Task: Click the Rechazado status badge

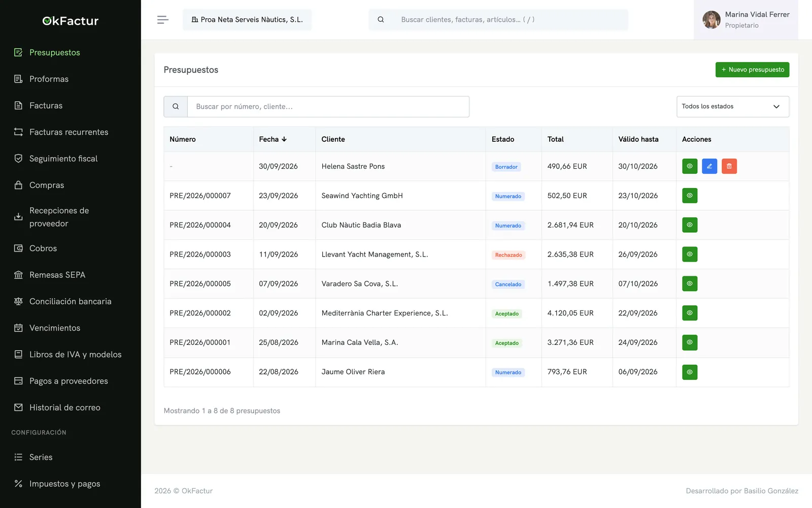Action: [509, 255]
